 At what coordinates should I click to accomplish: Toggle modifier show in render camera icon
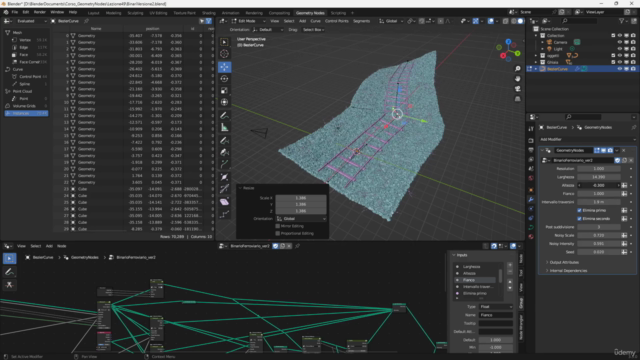[x=610, y=150]
